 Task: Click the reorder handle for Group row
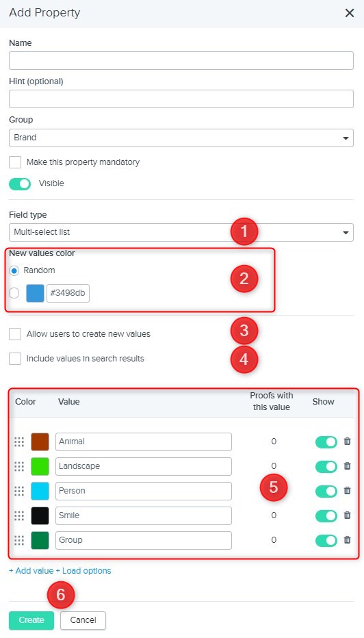pos(19,540)
